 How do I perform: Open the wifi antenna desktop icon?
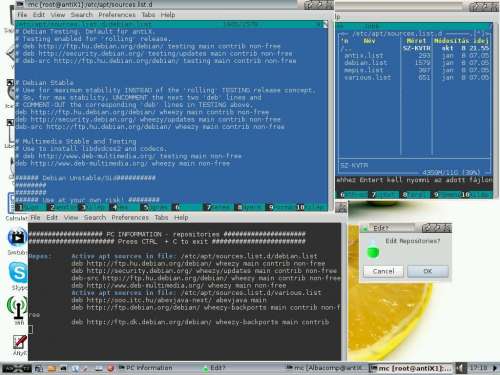point(18,307)
